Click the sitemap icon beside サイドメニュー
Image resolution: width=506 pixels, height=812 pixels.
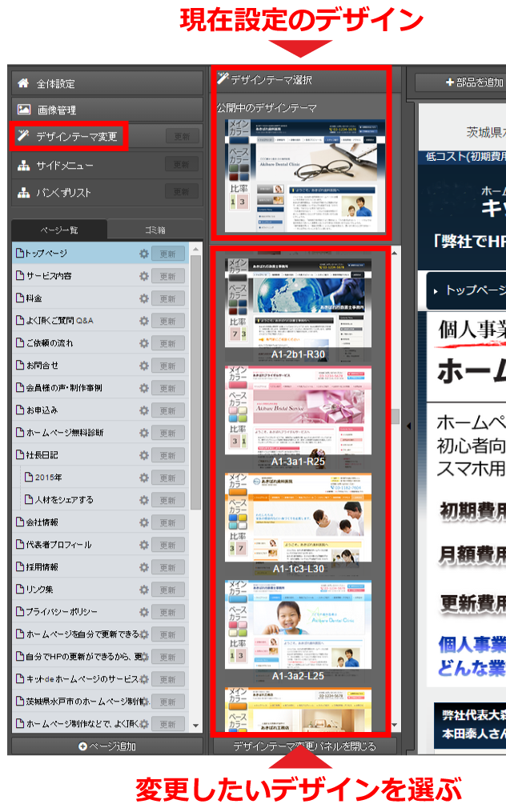pyautogui.click(x=24, y=165)
